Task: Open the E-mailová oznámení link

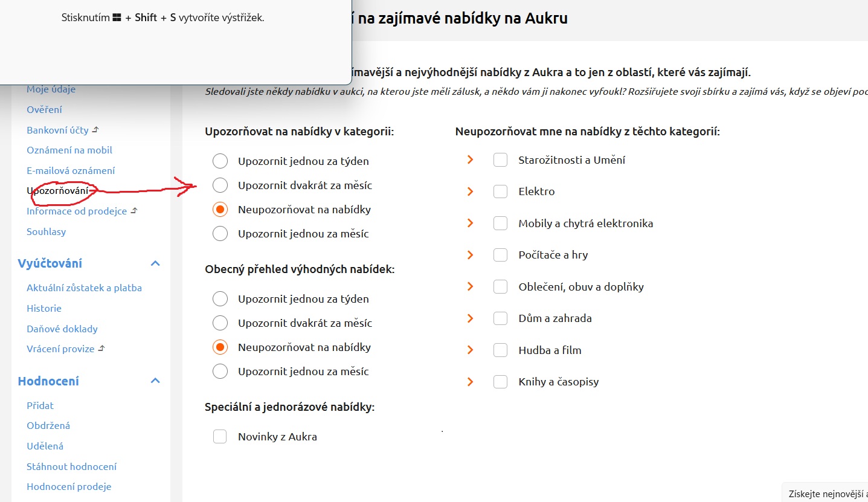Action: pos(71,170)
